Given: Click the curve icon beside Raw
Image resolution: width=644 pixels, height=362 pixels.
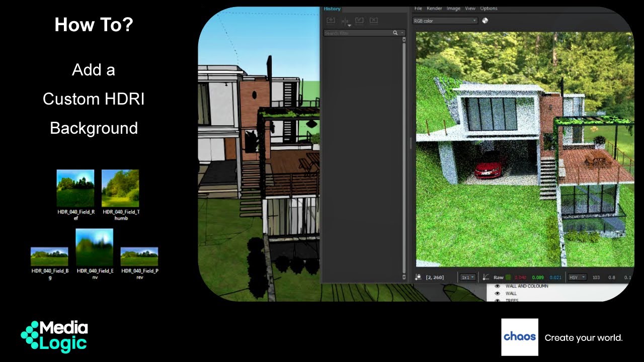Looking at the screenshot, I should 486,277.
